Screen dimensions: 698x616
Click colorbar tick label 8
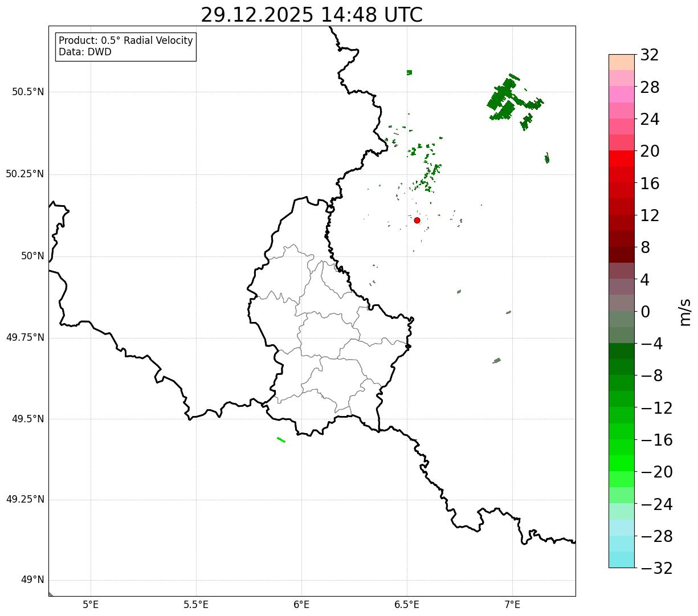(x=646, y=247)
